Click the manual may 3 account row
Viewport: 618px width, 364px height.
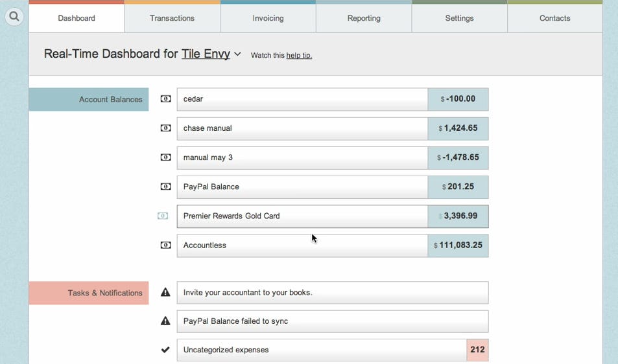302,157
